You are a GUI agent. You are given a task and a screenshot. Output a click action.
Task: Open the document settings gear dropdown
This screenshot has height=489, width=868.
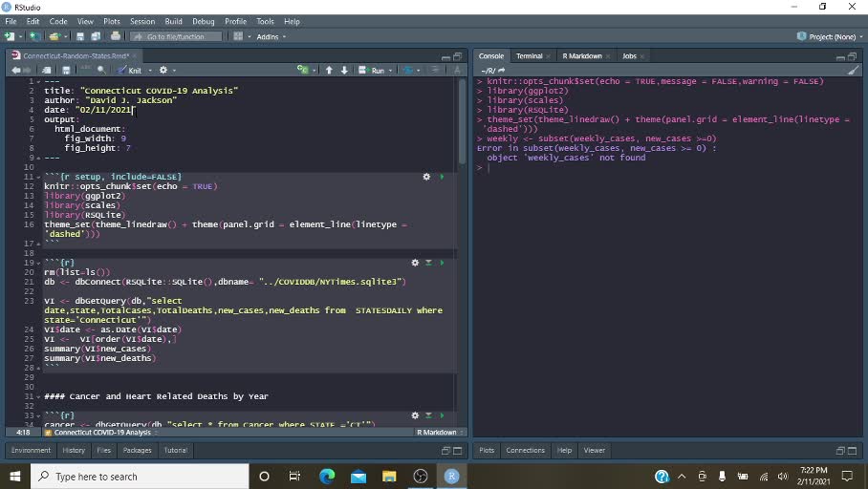tap(167, 71)
